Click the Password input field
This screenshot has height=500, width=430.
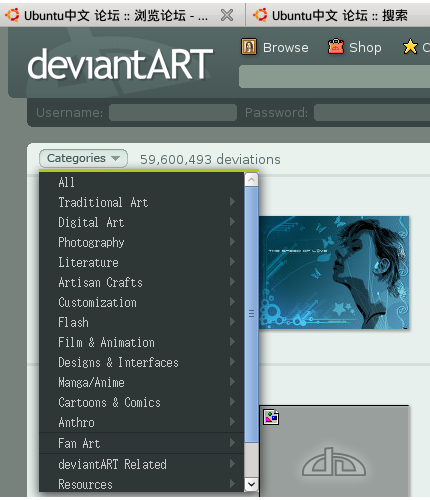coord(372,113)
